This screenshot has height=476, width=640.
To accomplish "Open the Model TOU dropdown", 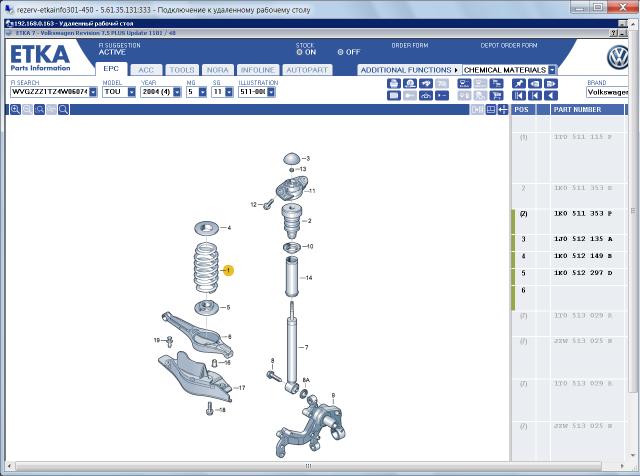I will tap(131, 92).
